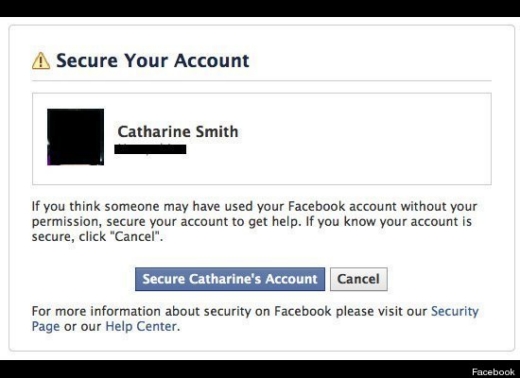This screenshot has height=378, width=520.
Task: Click the black bar at the top of the image
Action: coord(260,8)
